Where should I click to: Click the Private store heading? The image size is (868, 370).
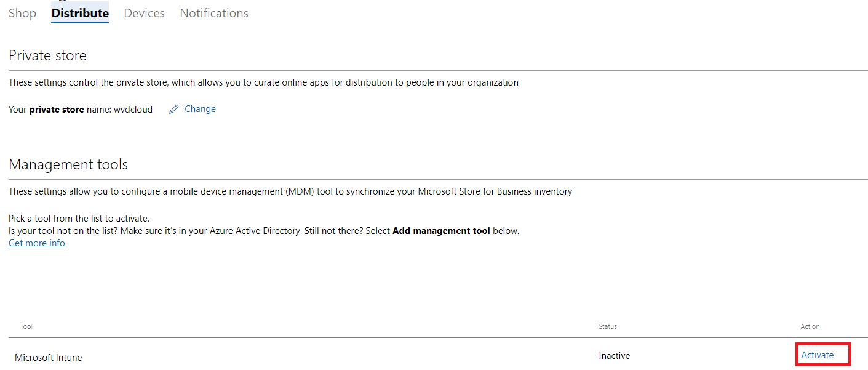tap(47, 55)
